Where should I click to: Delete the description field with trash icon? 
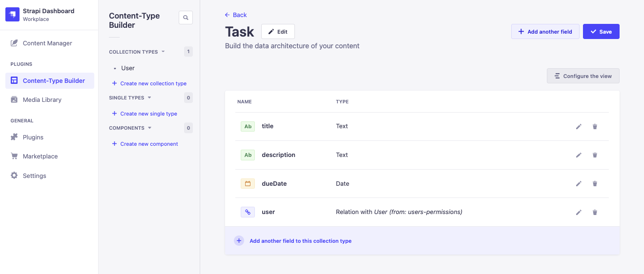click(595, 155)
